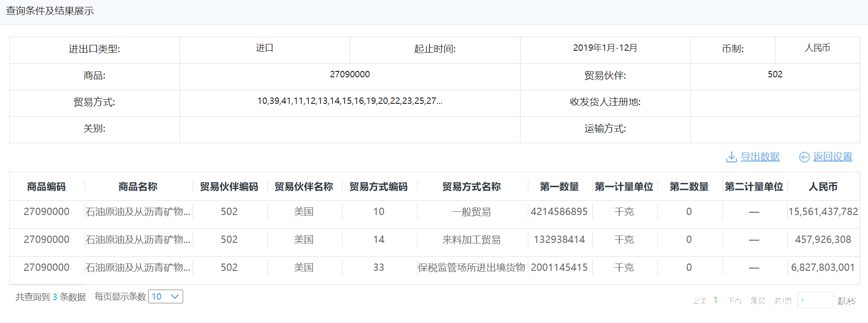The height and width of the screenshot is (323, 868).
Task: Click the trade partner value 502 in conditions
Action: (x=775, y=74)
